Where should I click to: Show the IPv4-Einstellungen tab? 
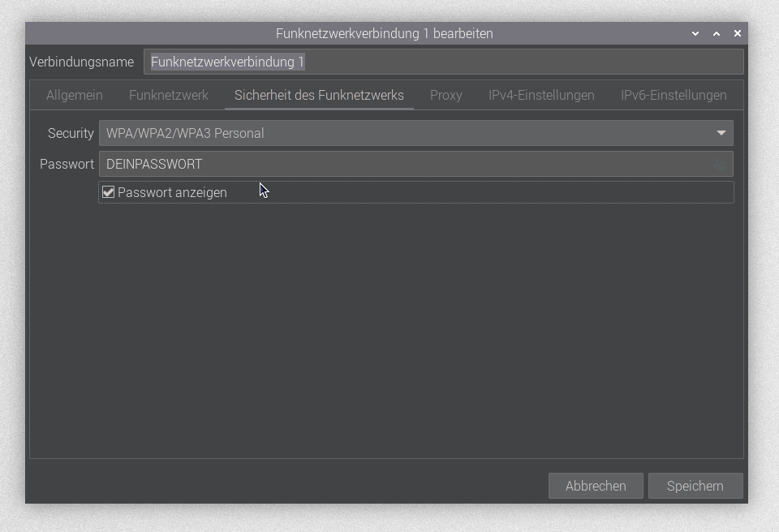coord(541,95)
